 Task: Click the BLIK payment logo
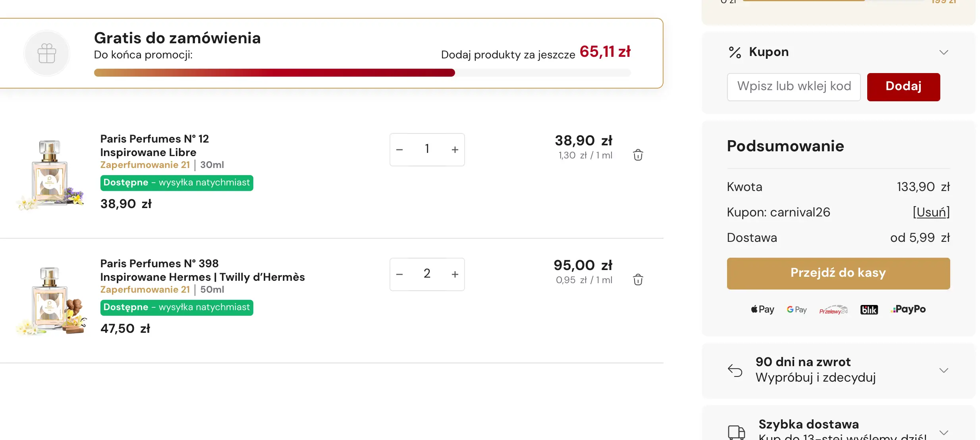[x=869, y=310]
